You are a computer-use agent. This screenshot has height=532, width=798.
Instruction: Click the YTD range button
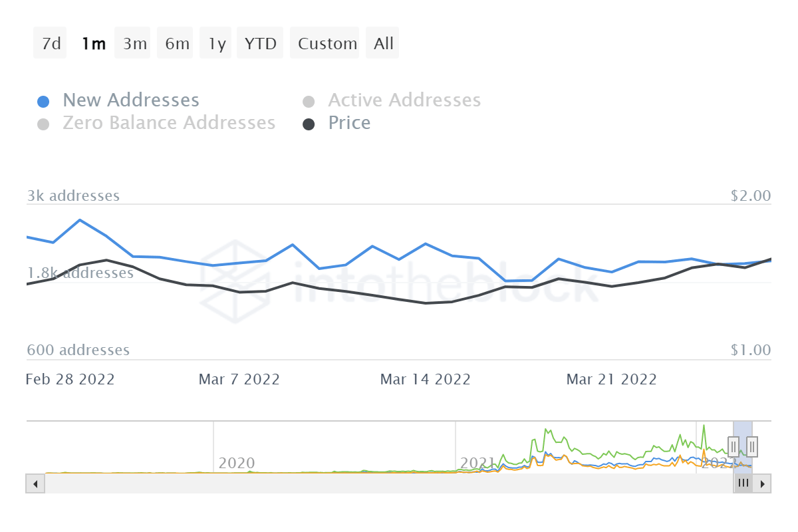click(x=260, y=44)
